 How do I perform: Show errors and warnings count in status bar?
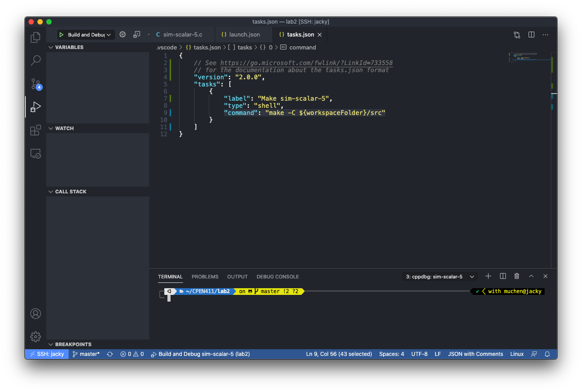pyautogui.click(x=132, y=354)
